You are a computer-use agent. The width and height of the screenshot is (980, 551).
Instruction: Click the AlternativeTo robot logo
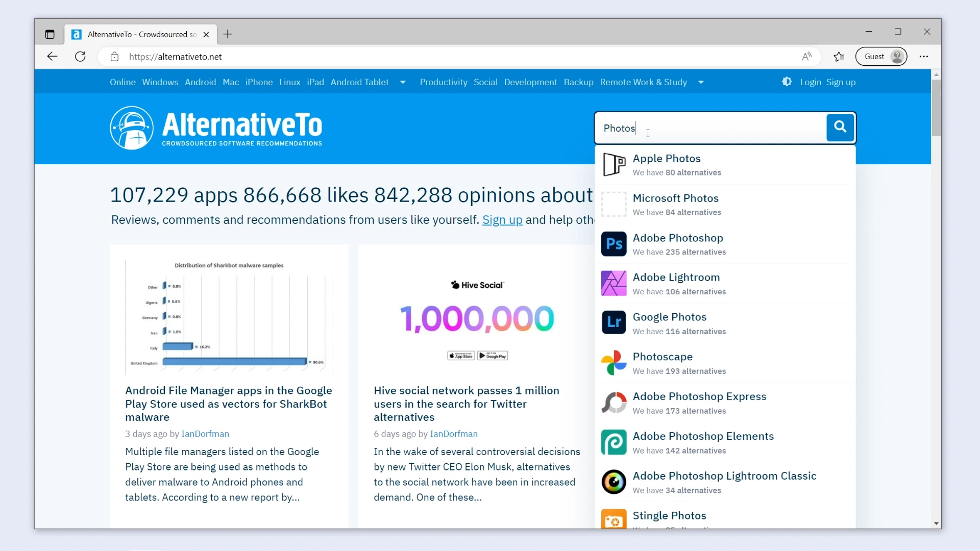point(132,128)
